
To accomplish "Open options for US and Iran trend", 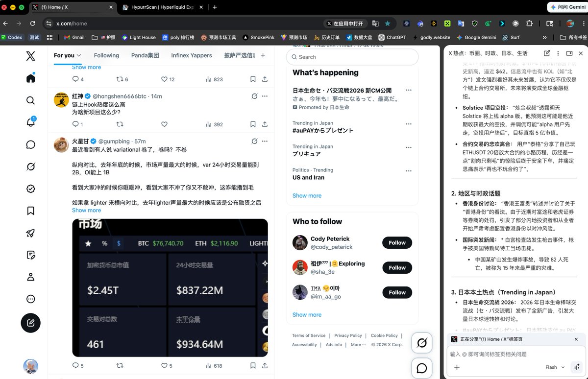I will (x=409, y=171).
